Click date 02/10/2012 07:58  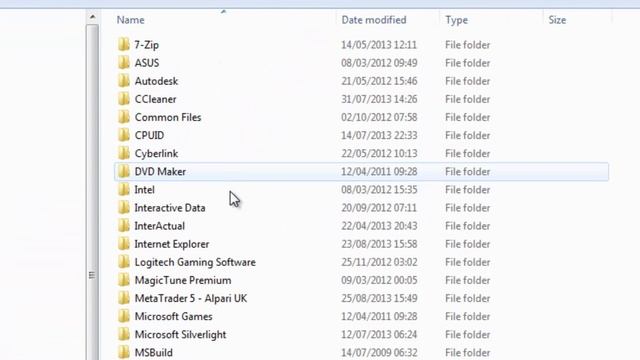(x=379, y=117)
